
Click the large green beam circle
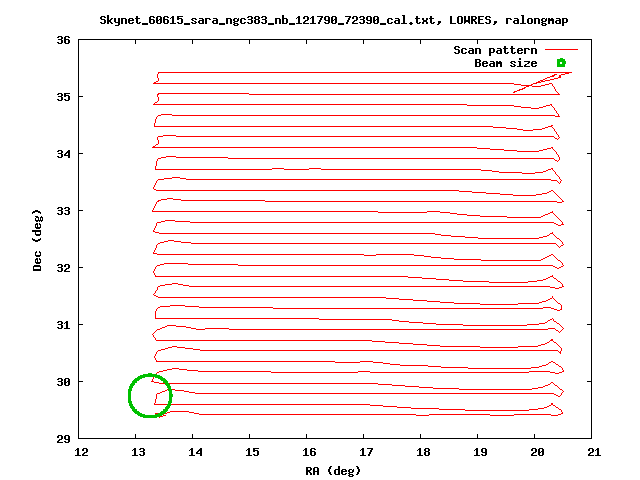[x=150, y=396]
